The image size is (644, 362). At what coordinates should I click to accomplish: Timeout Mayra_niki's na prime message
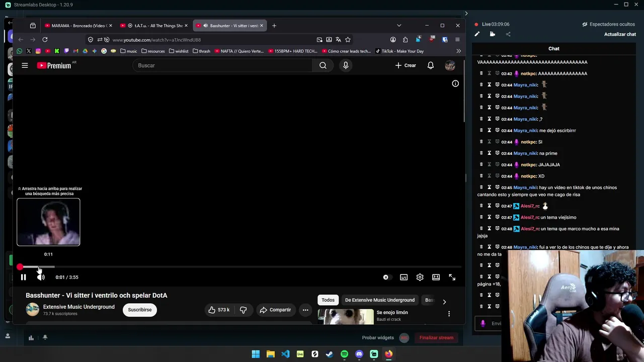pyautogui.click(x=489, y=153)
